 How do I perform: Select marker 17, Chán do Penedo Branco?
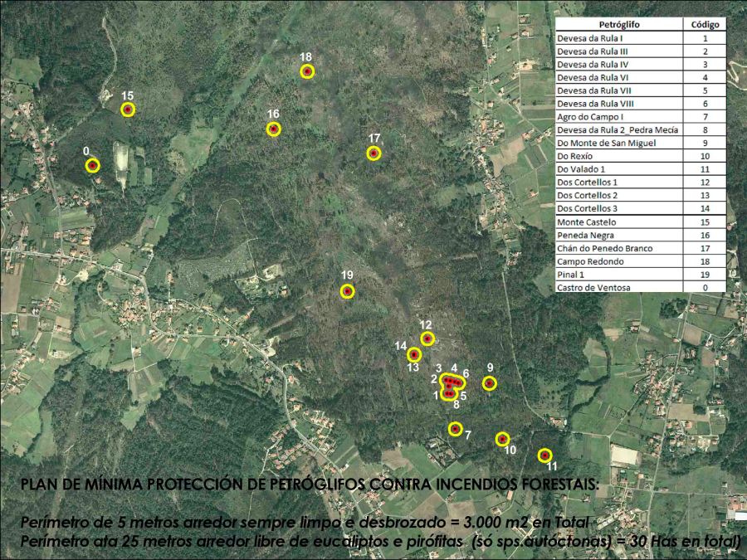(x=373, y=153)
